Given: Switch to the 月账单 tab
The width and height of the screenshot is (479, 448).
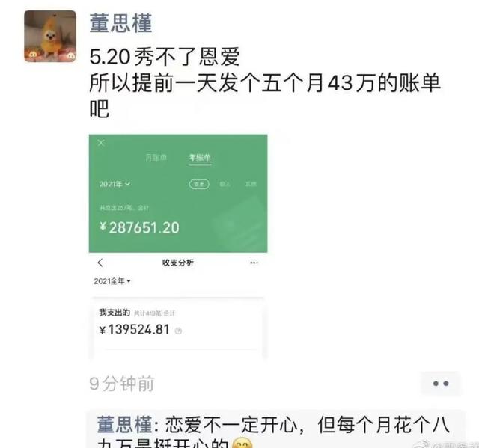Looking at the screenshot, I should [x=156, y=158].
